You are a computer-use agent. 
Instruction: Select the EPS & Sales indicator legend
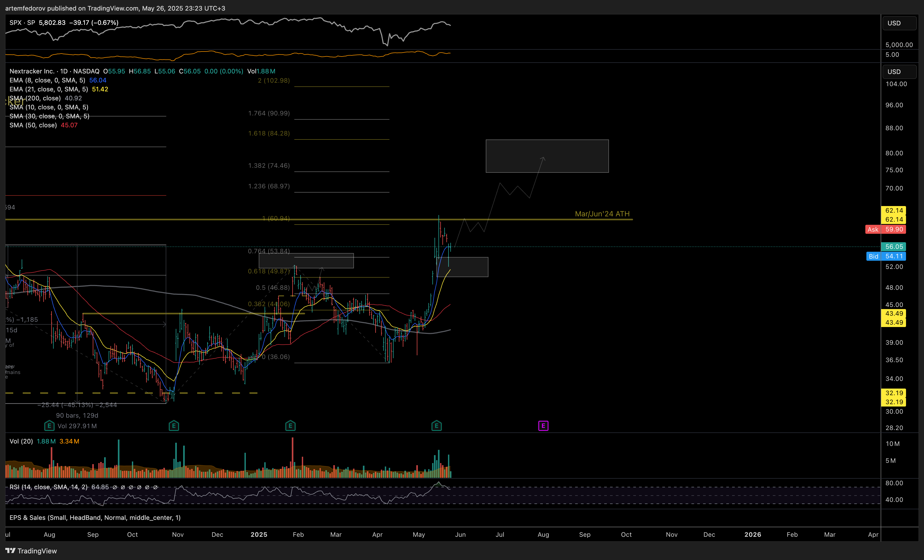95,518
